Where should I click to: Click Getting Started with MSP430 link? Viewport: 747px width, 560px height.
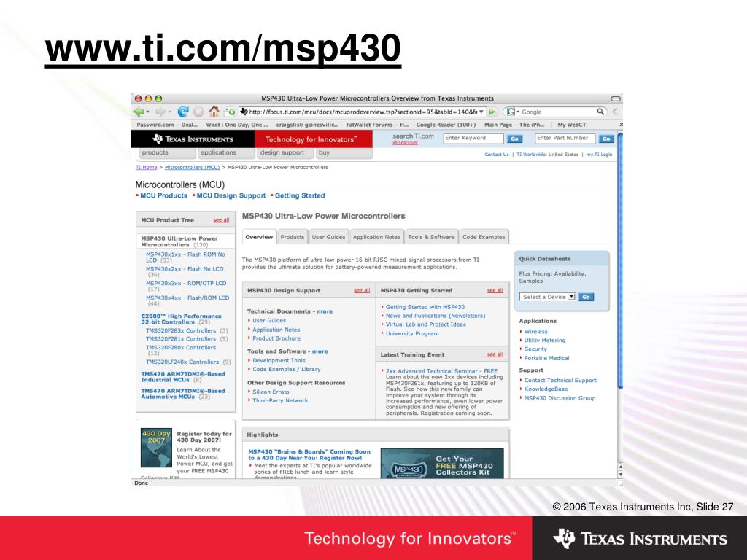(425, 307)
